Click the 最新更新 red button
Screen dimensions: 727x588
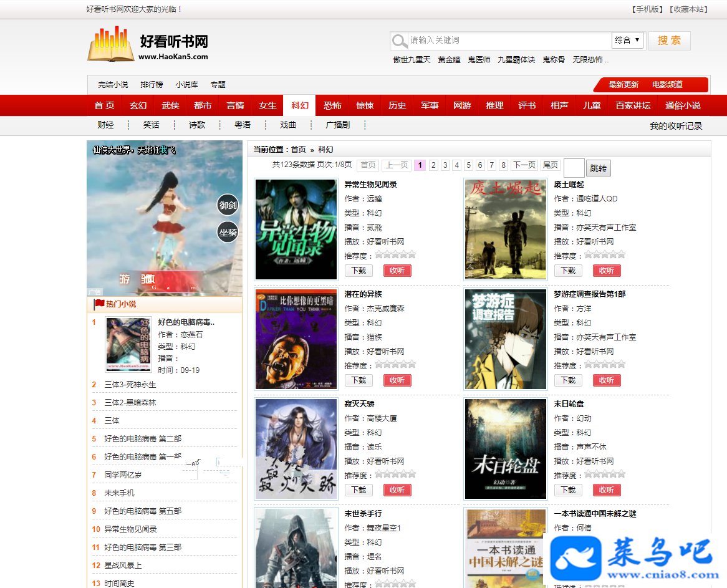pos(623,84)
